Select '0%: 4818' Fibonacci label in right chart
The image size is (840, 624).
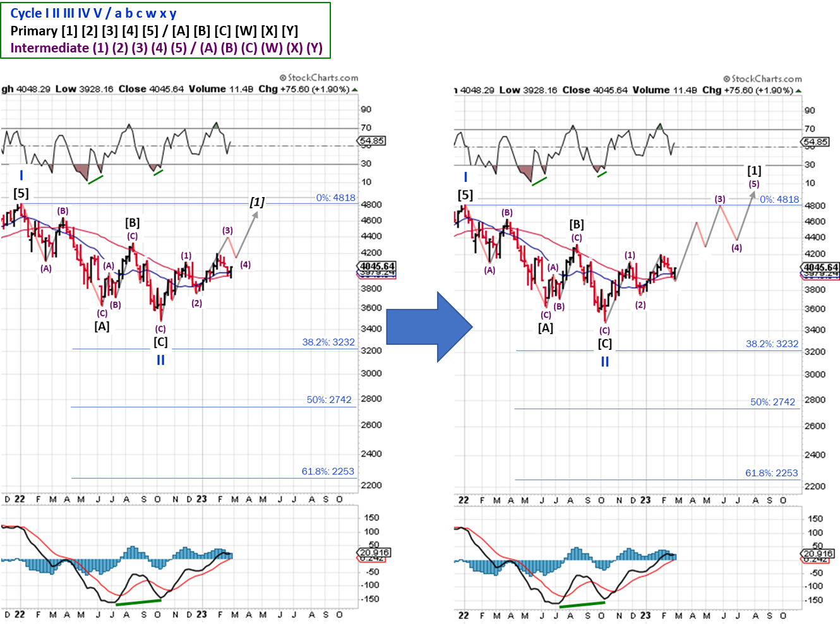coord(779,200)
